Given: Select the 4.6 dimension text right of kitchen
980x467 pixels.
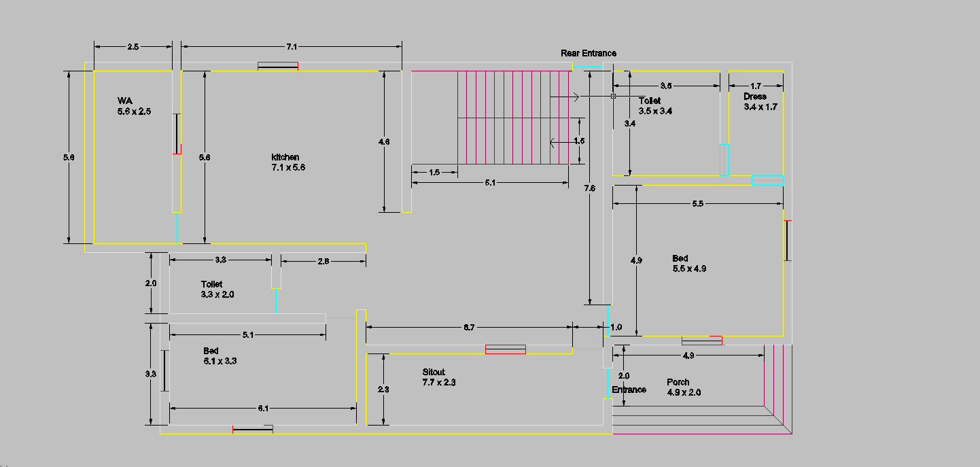Looking at the screenshot, I should point(384,142).
